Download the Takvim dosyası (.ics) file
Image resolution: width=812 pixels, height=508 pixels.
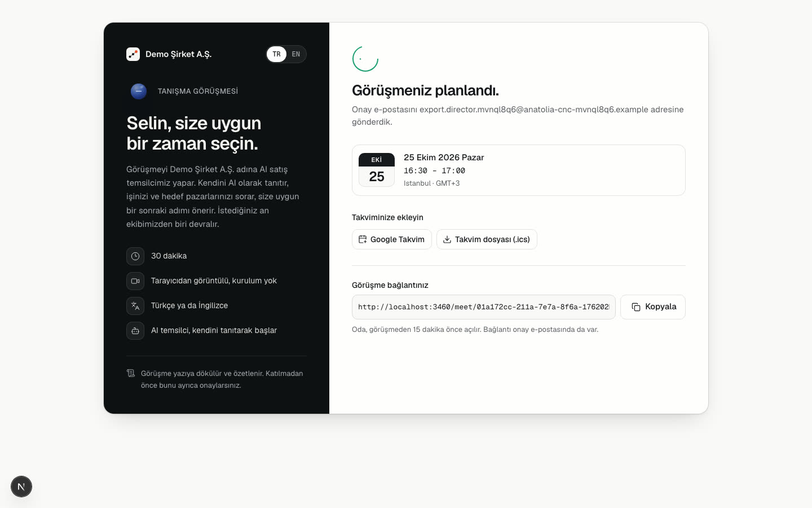[487, 239]
